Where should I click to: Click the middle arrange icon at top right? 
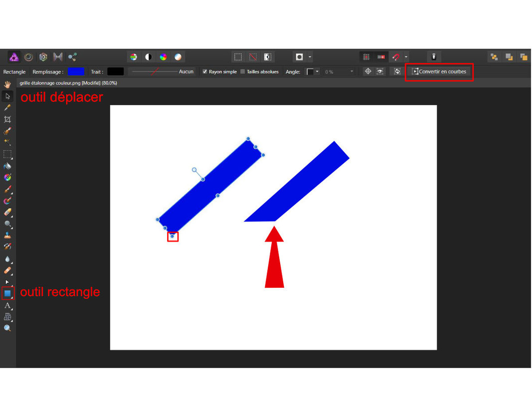509,57
